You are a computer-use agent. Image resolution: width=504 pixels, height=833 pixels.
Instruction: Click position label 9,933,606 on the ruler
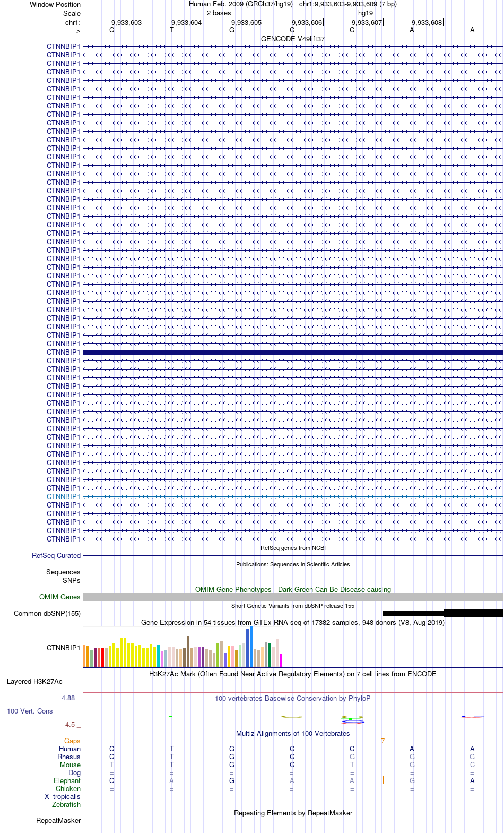307,22
